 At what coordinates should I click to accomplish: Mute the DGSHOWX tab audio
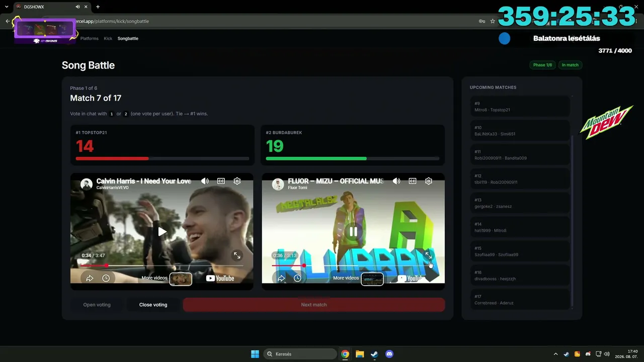click(77, 7)
